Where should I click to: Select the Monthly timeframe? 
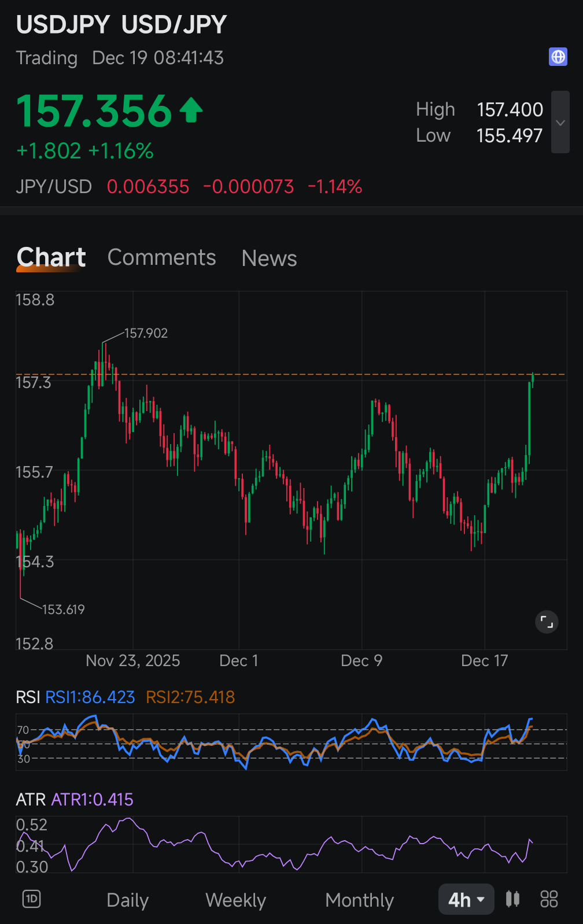[360, 900]
